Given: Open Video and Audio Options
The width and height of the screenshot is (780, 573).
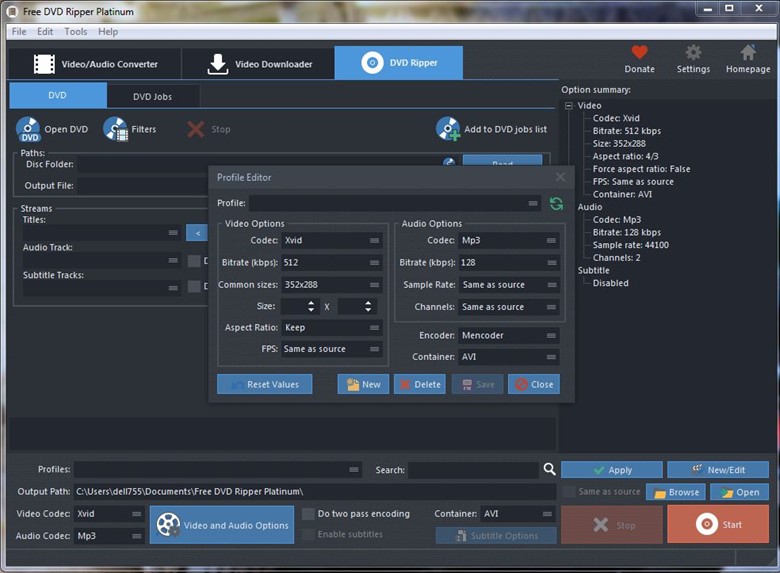Looking at the screenshot, I should coord(222,525).
